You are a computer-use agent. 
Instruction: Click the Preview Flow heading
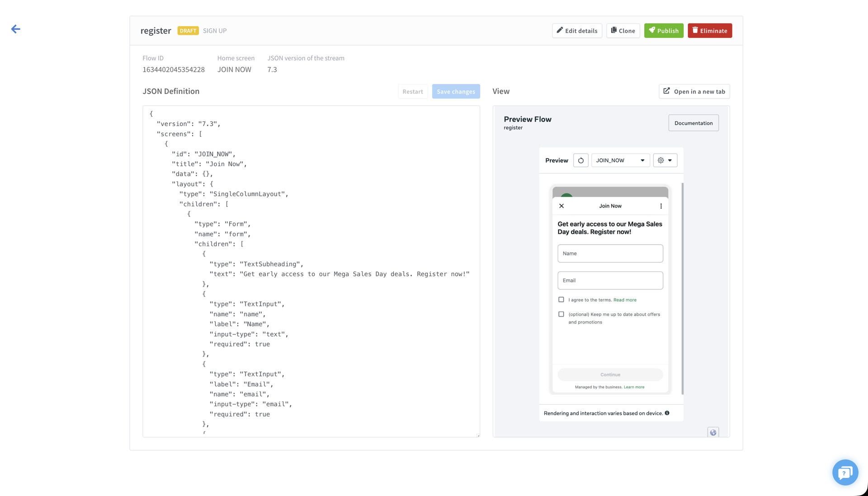click(x=528, y=119)
